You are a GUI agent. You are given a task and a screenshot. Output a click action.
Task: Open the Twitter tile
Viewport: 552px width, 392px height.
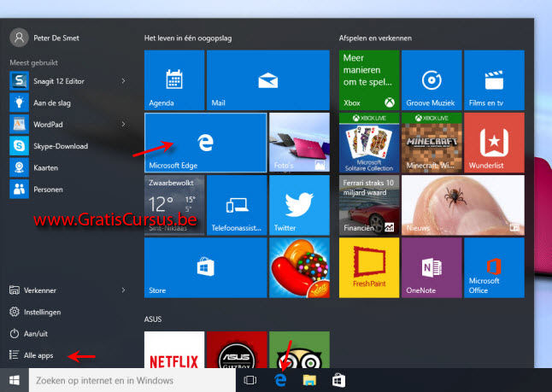(x=299, y=205)
